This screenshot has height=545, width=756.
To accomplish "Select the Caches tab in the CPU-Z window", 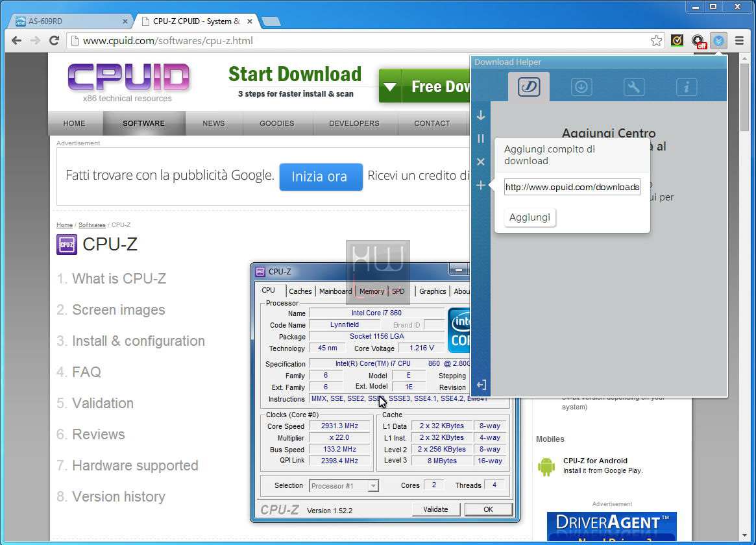I will 300,291.
